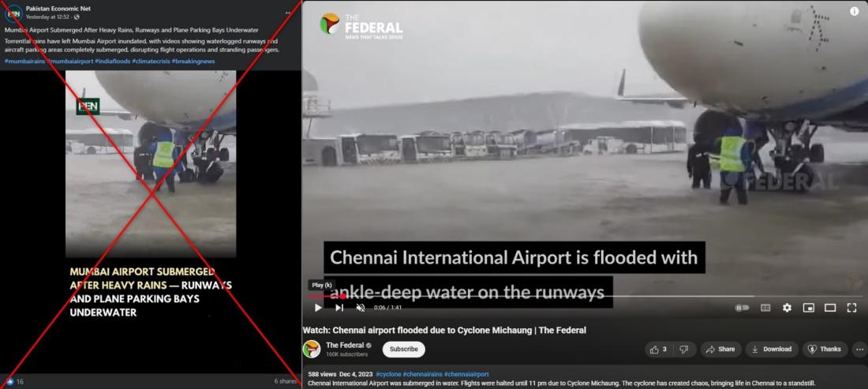Download the video
Viewport: 868px width, 389px height.
[x=771, y=350]
